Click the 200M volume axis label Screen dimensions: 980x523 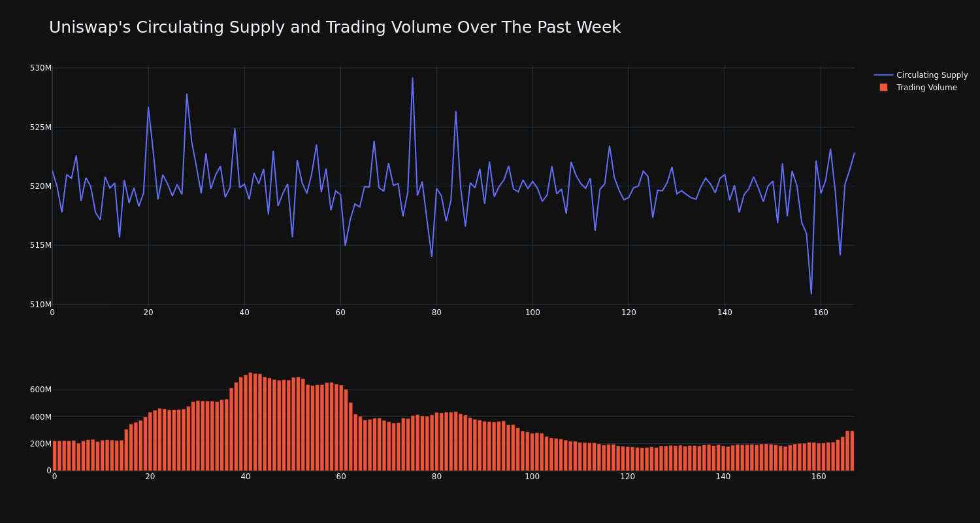click(41, 443)
